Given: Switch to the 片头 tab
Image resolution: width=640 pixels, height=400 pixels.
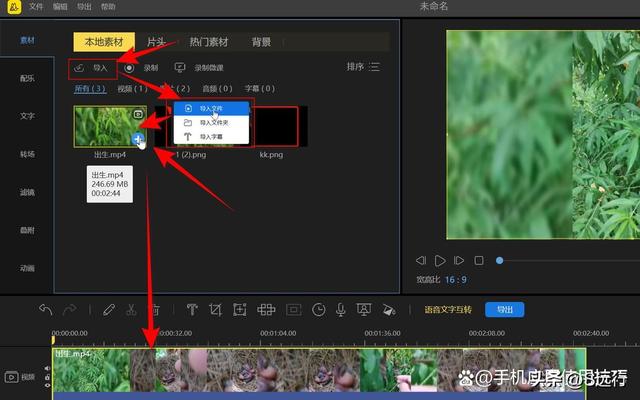Looking at the screenshot, I should (156, 42).
